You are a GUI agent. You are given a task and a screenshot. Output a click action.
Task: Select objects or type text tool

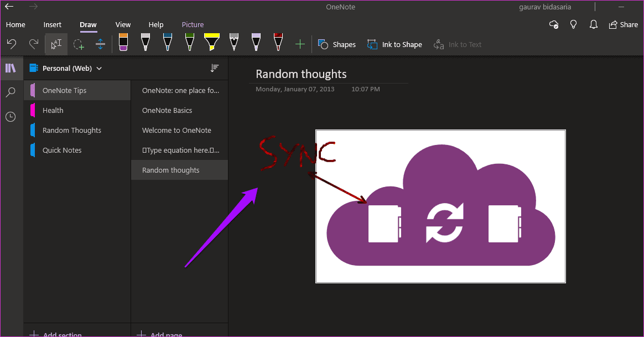click(x=56, y=44)
